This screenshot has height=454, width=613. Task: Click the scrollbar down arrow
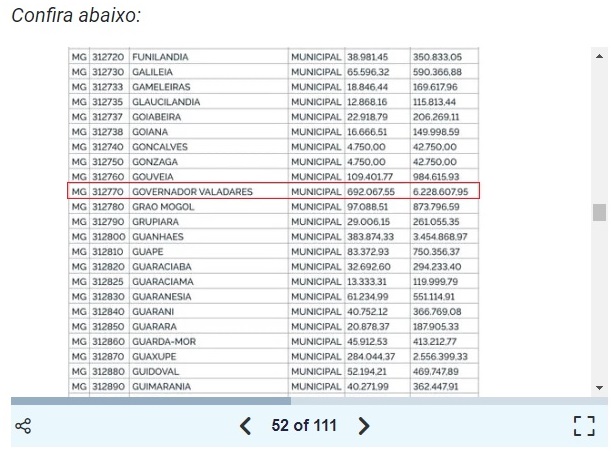click(x=599, y=387)
